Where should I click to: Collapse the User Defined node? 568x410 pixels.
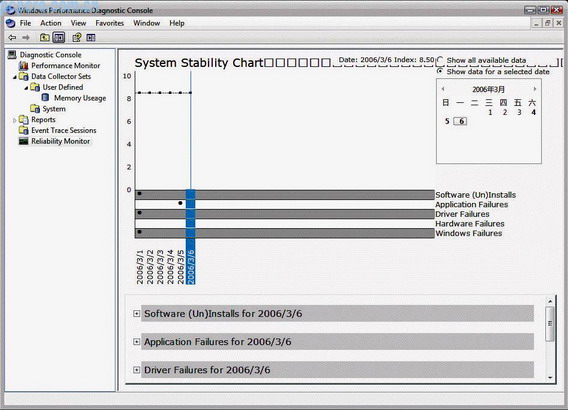pos(26,88)
